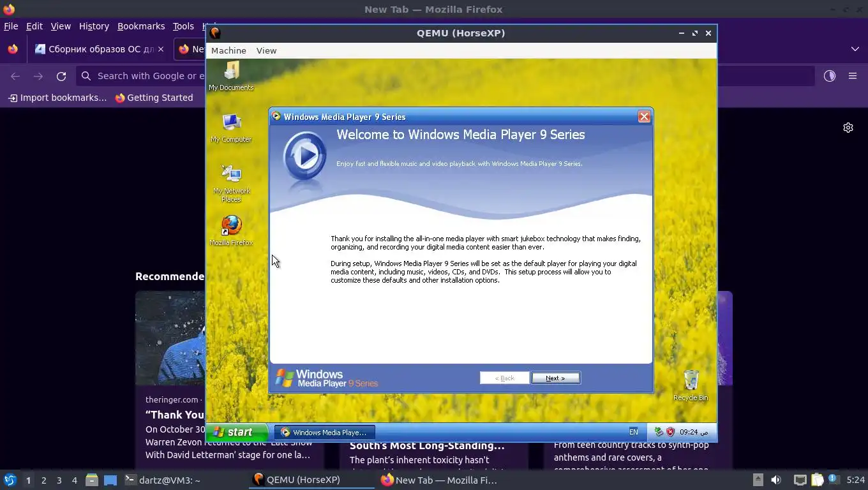The height and width of the screenshot is (490, 868).
Task: Click the half-circle toolbar icon in Firefox
Action: [830, 76]
